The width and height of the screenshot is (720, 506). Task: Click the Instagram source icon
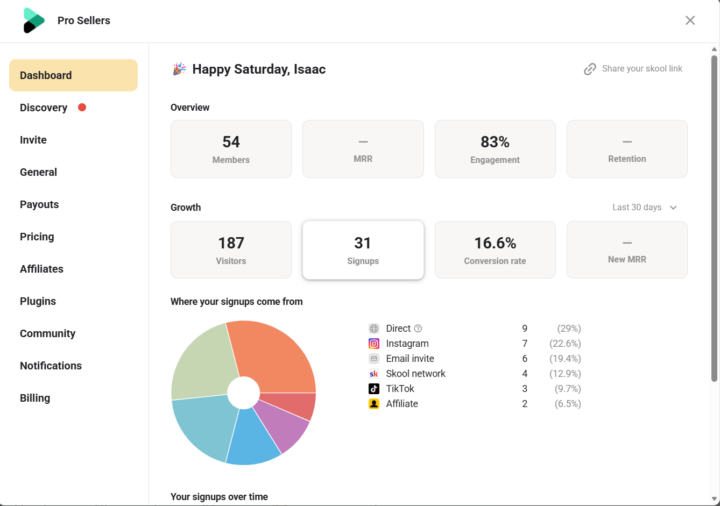point(374,343)
